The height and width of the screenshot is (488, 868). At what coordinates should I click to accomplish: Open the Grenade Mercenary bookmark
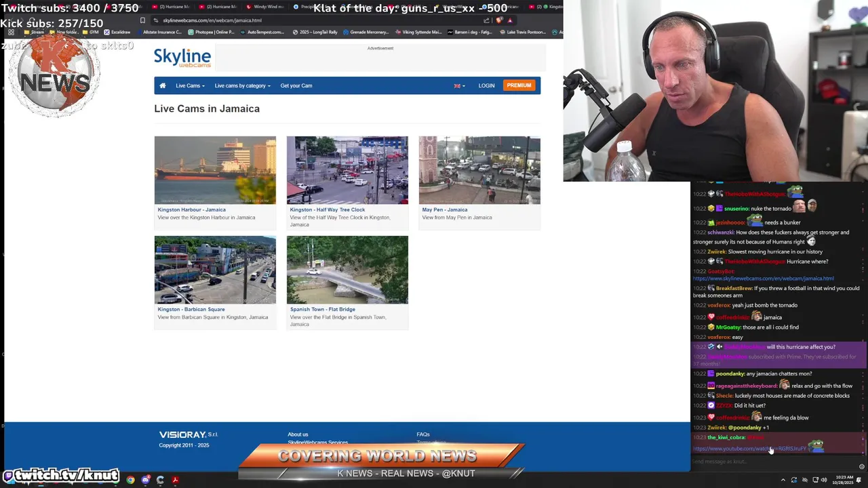(366, 32)
